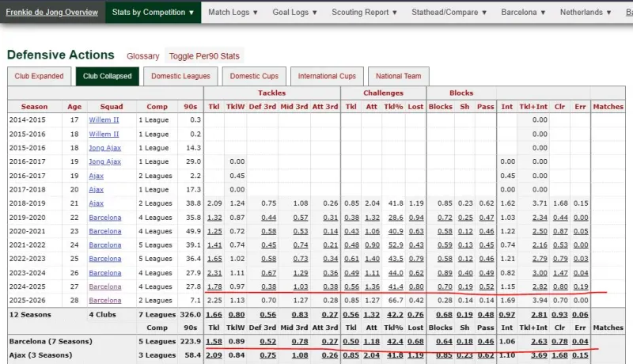Open the Stats by Competition dropdown

(153, 13)
